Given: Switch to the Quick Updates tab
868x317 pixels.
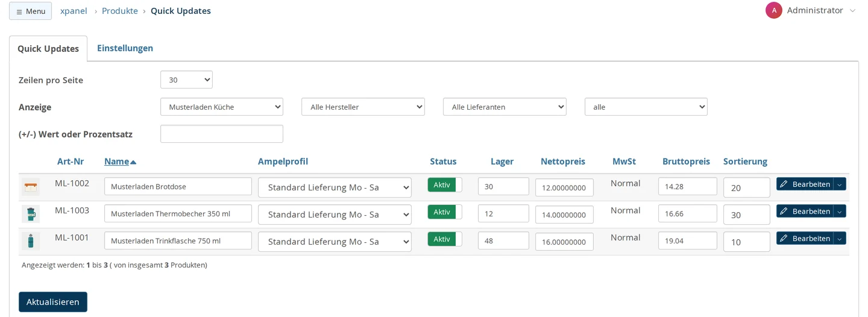Looking at the screenshot, I should (x=48, y=48).
